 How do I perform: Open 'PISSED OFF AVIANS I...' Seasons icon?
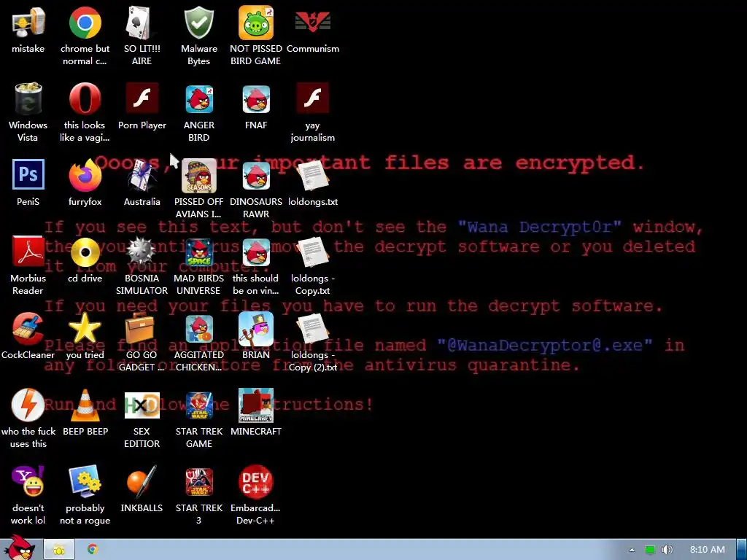(198, 176)
